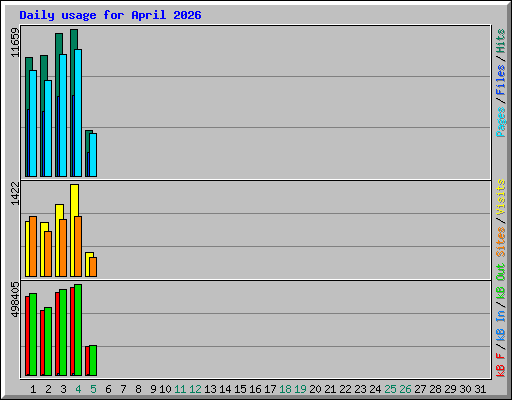Click the 'Pages' legend label
Screen dimensions: 512x400
point(501,122)
